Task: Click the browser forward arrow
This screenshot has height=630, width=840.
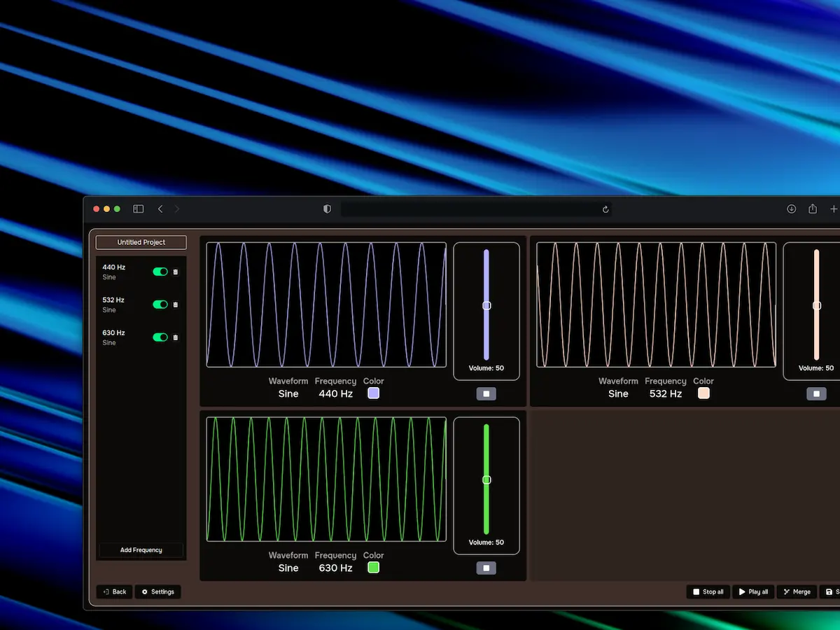Action: 177,209
